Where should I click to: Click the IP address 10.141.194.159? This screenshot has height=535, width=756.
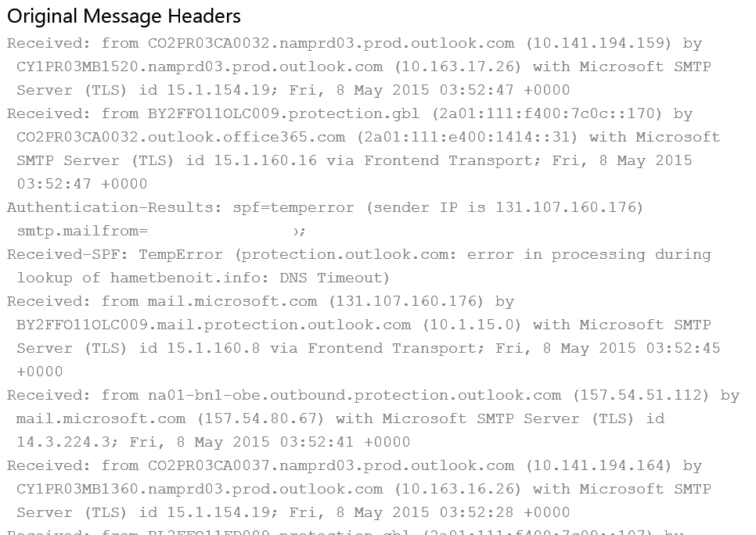599,43
